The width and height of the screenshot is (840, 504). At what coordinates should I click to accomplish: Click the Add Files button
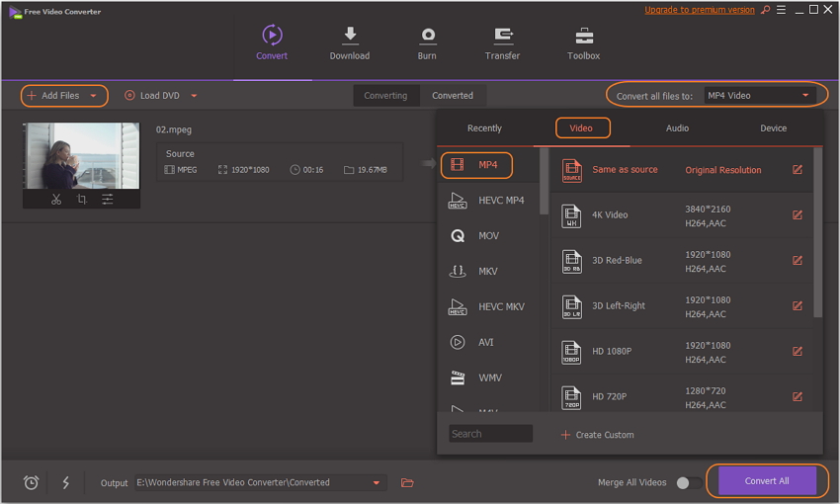click(x=54, y=96)
